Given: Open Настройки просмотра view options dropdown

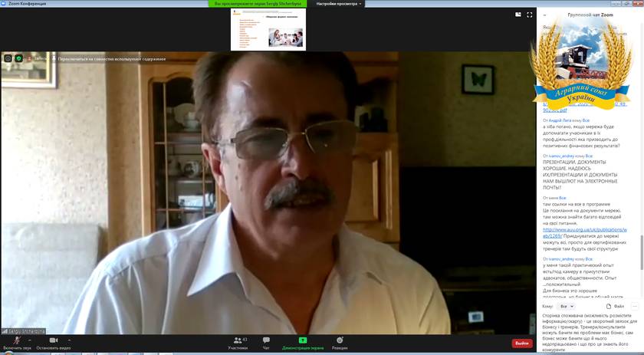Looking at the screenshot, I should (339, 4).
